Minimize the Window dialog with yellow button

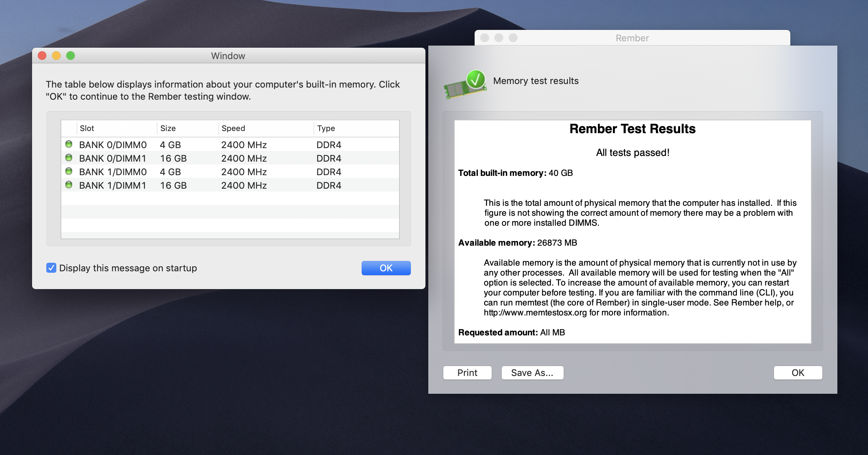56,56
